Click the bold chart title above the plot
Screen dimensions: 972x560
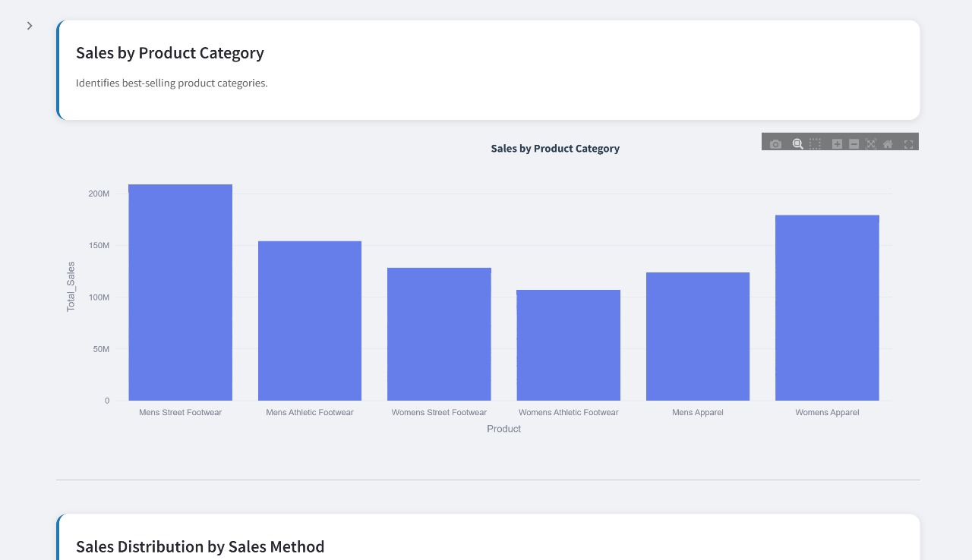tap(555, 149)
